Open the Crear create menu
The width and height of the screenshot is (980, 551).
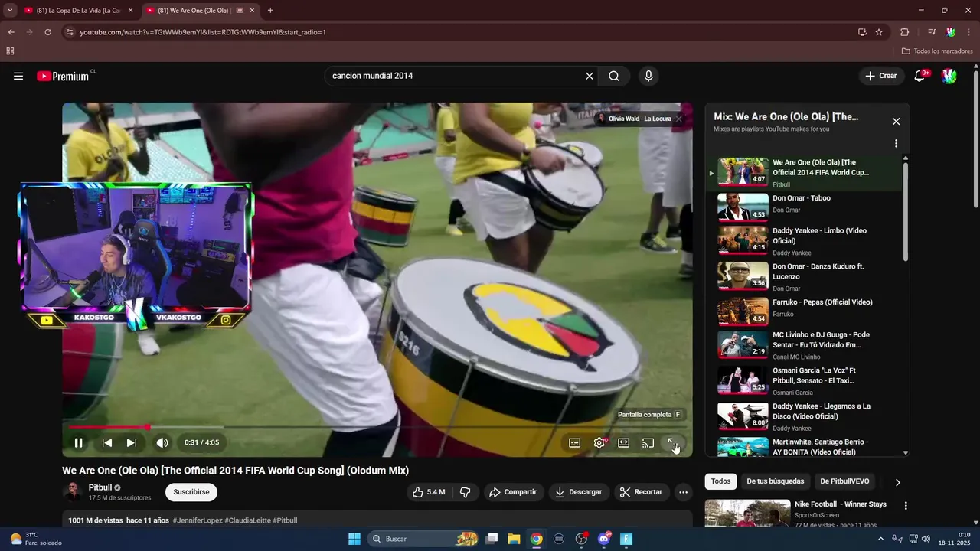881,76
